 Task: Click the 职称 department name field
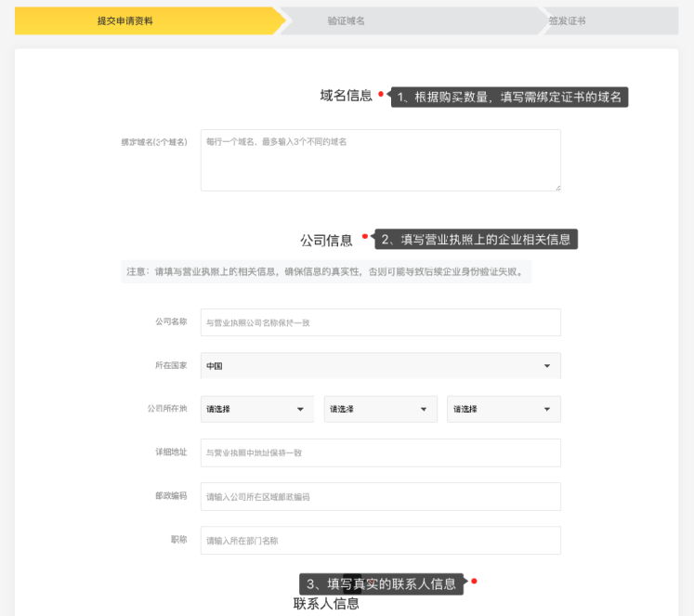tap(380, 540)
